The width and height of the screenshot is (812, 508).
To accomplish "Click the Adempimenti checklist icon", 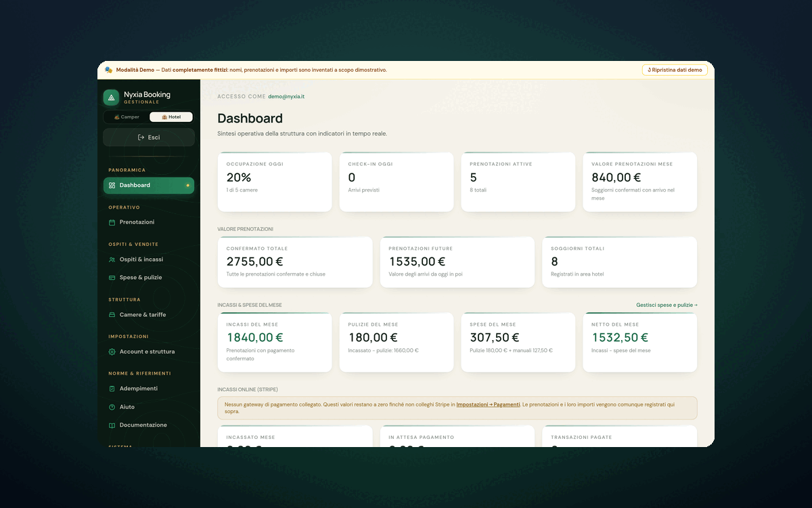I will click(x=112, y=389).
